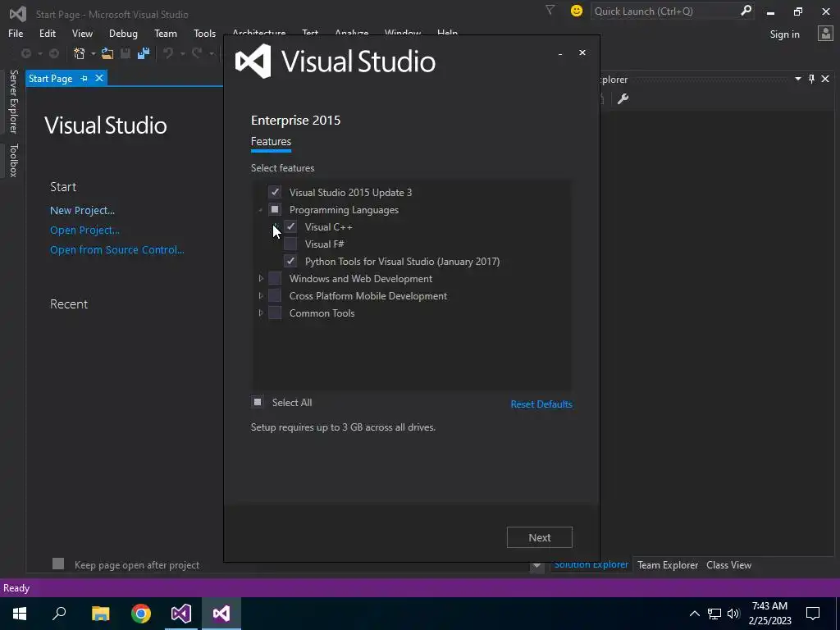Open File Explorer from the taskbar
This screenshot has width=840, height=630.
[100, 614]
